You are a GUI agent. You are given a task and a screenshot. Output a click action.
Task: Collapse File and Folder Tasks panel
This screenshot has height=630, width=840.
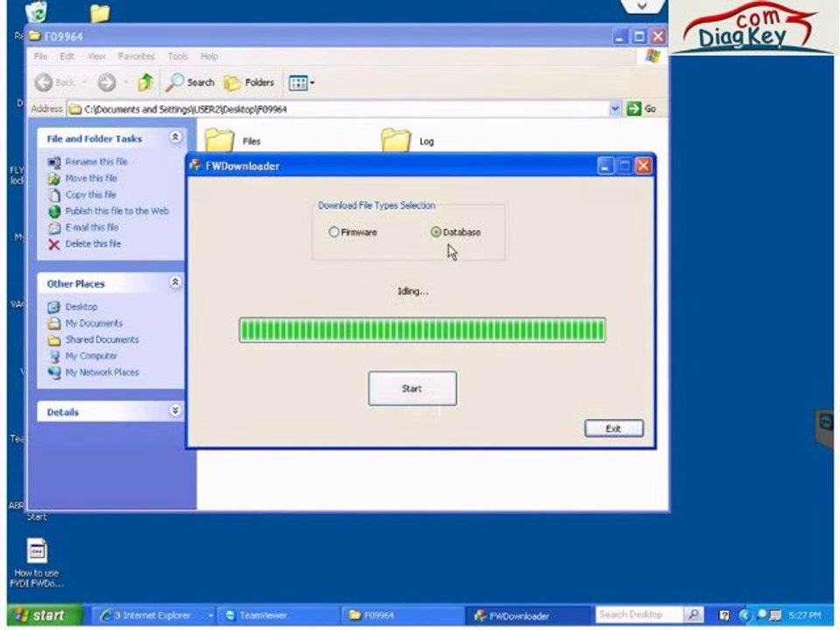point(175,137)
